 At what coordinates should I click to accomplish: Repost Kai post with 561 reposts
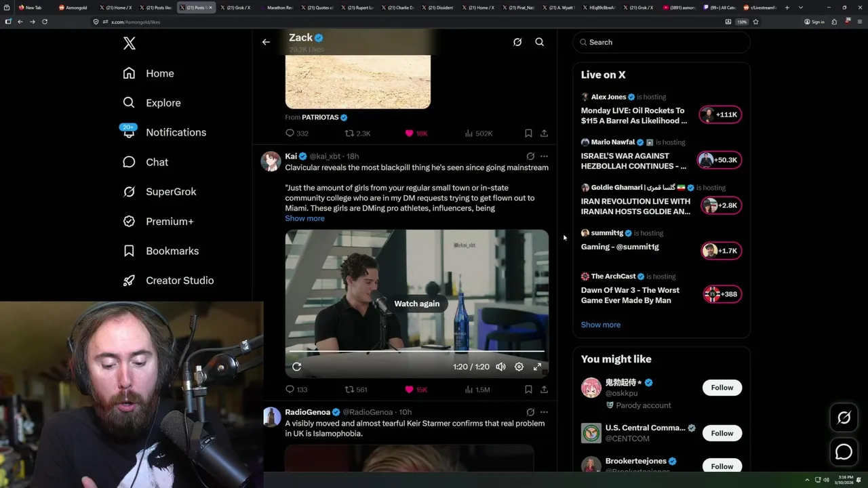356,390
